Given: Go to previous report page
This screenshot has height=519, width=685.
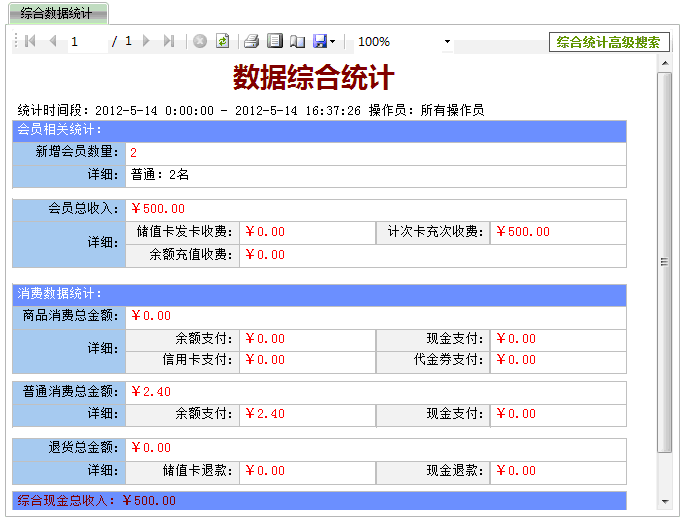Looking at the screenshot, I should (x=52, y=42).
